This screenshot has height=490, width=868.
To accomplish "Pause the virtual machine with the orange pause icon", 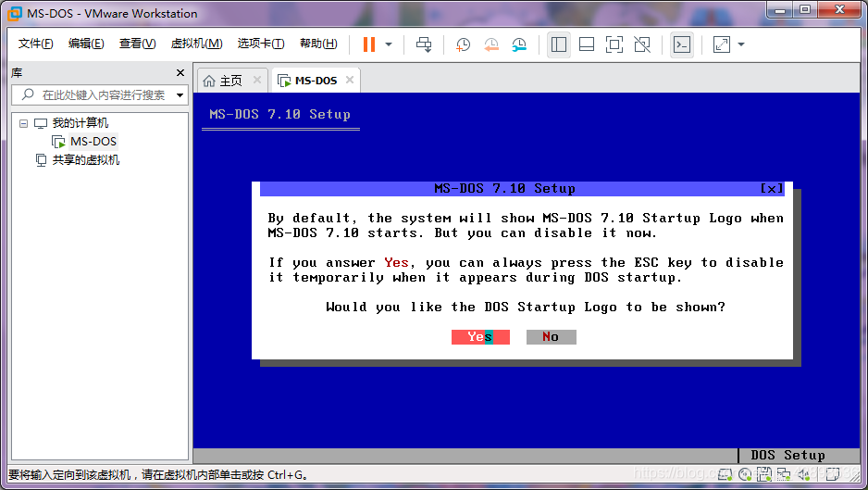I will click(x=368, y=44).
